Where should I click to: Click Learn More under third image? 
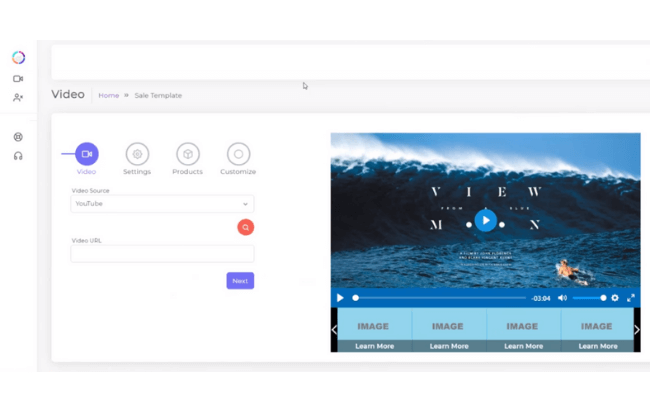coord(524,346)
